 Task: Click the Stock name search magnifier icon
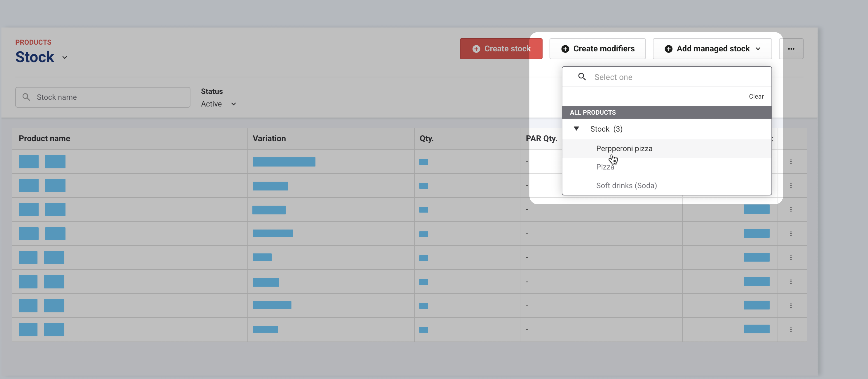[x=26, y=97]
